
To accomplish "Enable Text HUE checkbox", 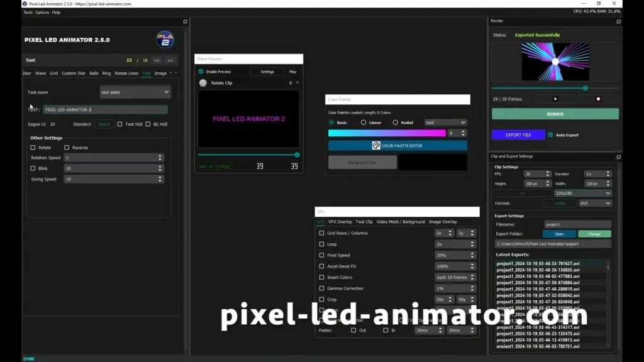I will (119, 124).
